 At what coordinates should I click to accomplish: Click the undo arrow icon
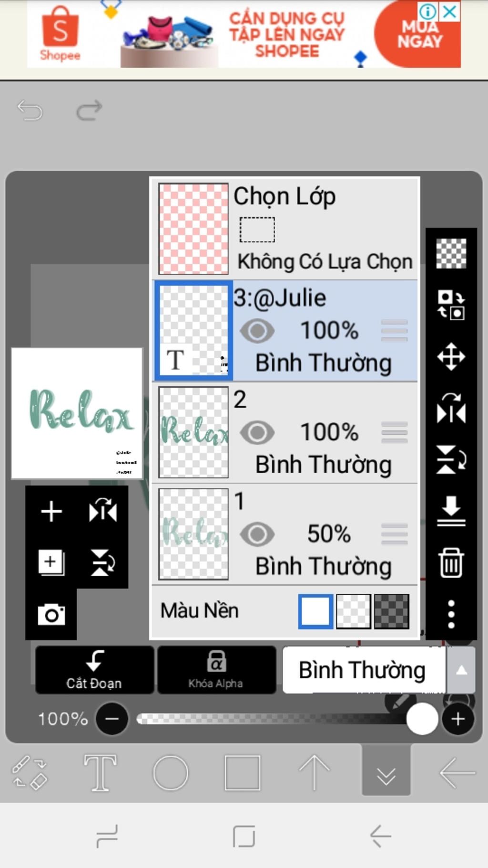pyautogui.click(x=30, y=111)
